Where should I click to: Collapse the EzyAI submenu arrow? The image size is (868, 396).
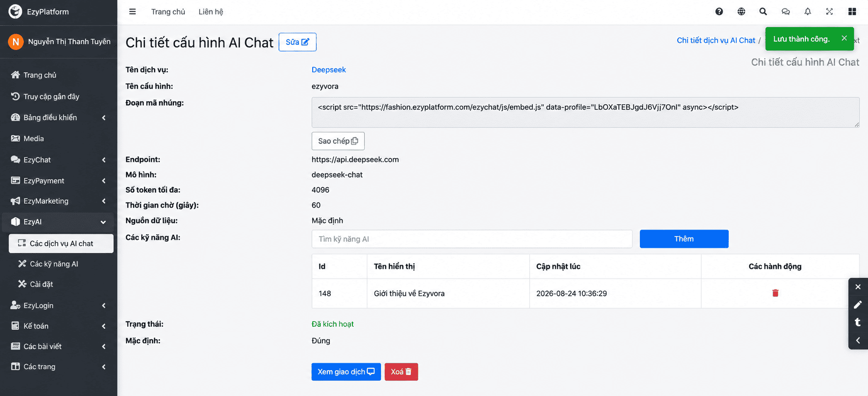[103, 222]
